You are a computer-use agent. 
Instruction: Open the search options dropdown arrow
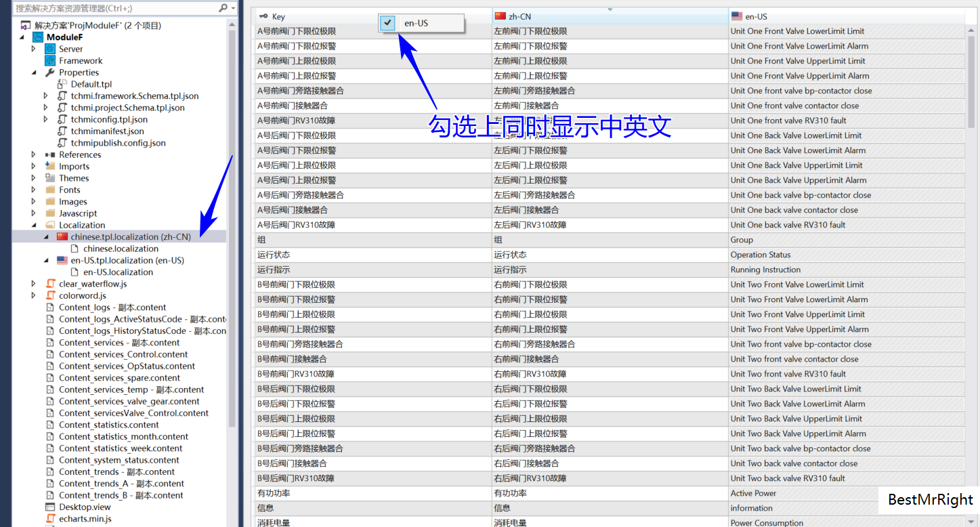coord(233,8)
